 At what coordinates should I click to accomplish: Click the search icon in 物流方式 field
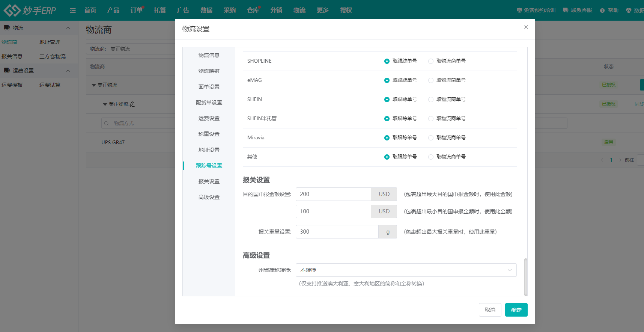tap(107, 123)
